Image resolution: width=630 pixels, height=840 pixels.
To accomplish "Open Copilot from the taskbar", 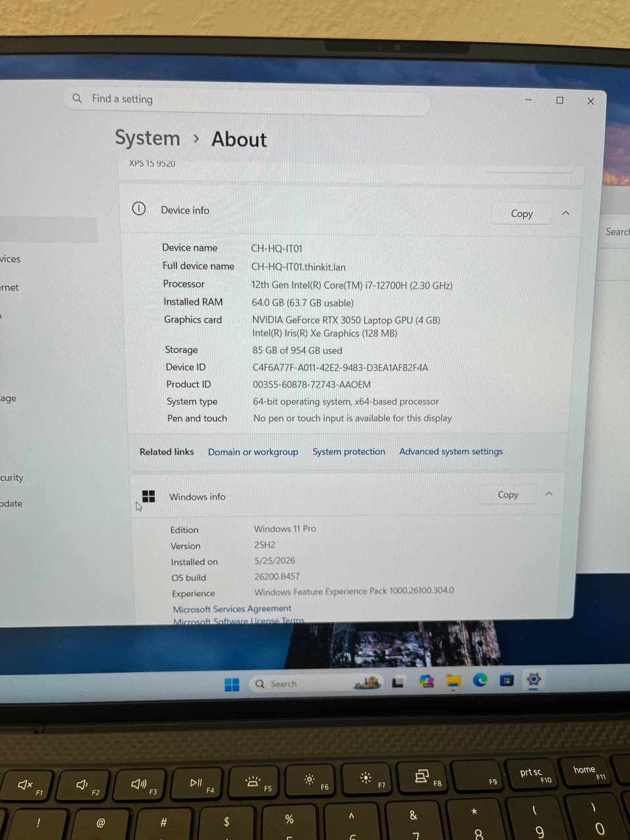I will click(427, 681).
